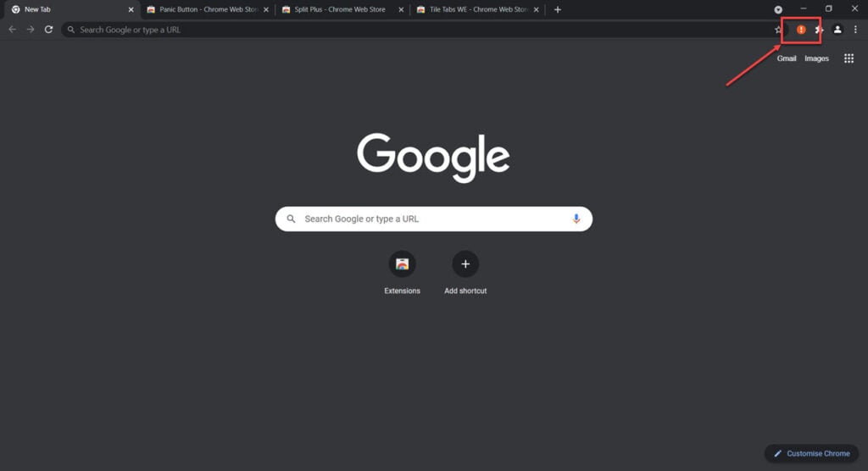
Task: Open the tab search dropdown in title bar
Action: [x=778, y=9]
